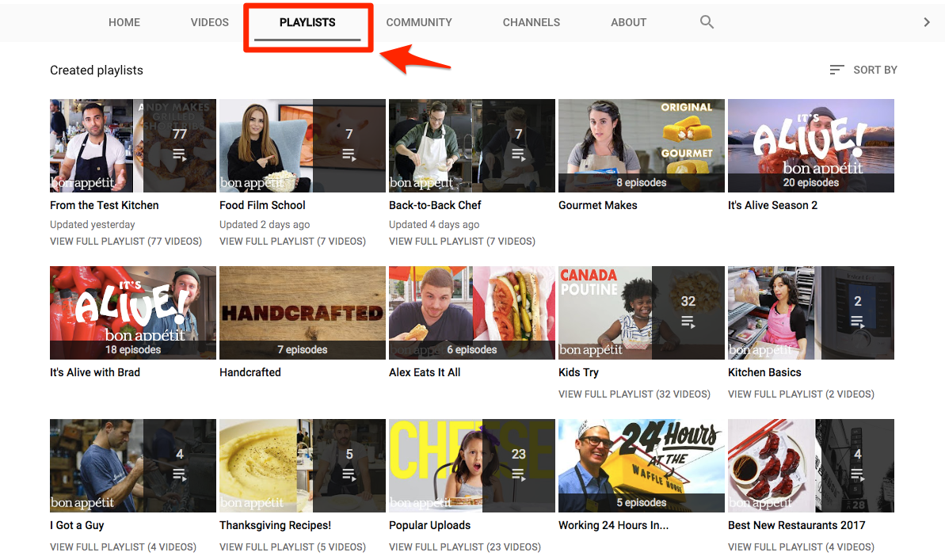View full playlist of 5 videos
The image size is (945, 560).
292,547
